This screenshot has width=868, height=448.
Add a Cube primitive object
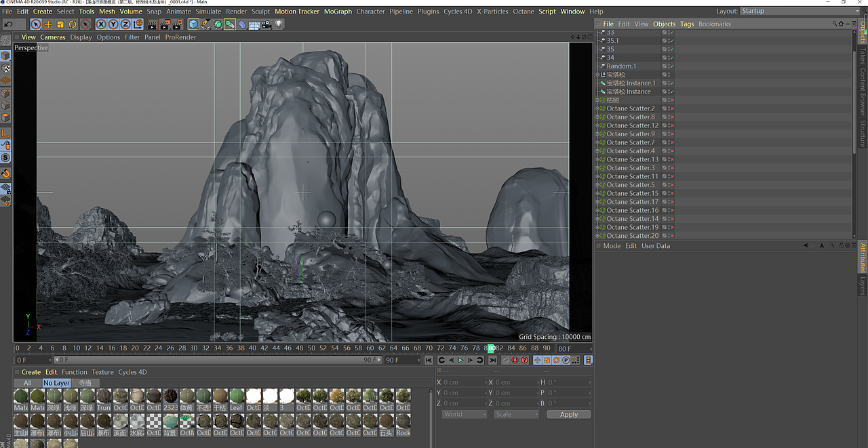click(x=193, y=24)
